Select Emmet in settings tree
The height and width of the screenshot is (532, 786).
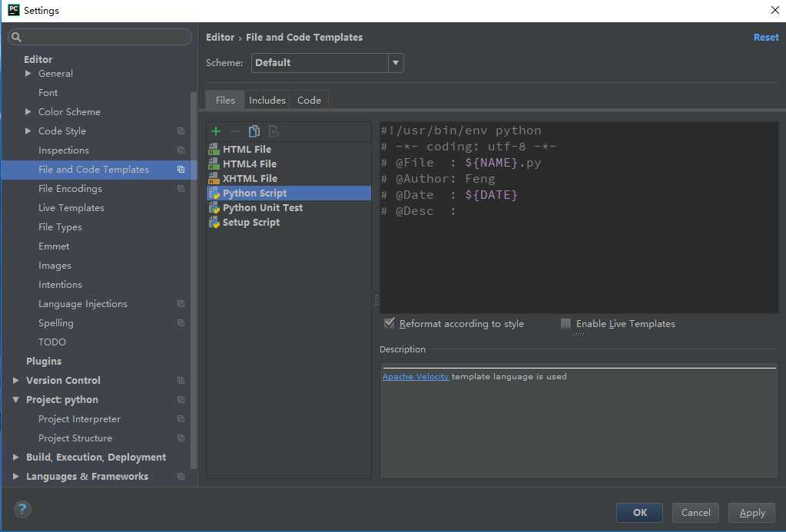pos(54,246)
